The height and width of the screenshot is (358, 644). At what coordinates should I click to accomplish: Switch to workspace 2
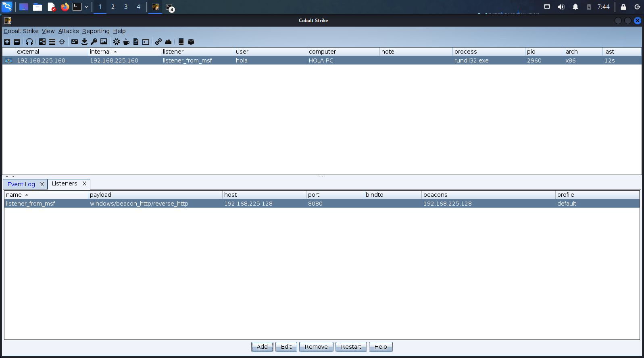[113, 7]
